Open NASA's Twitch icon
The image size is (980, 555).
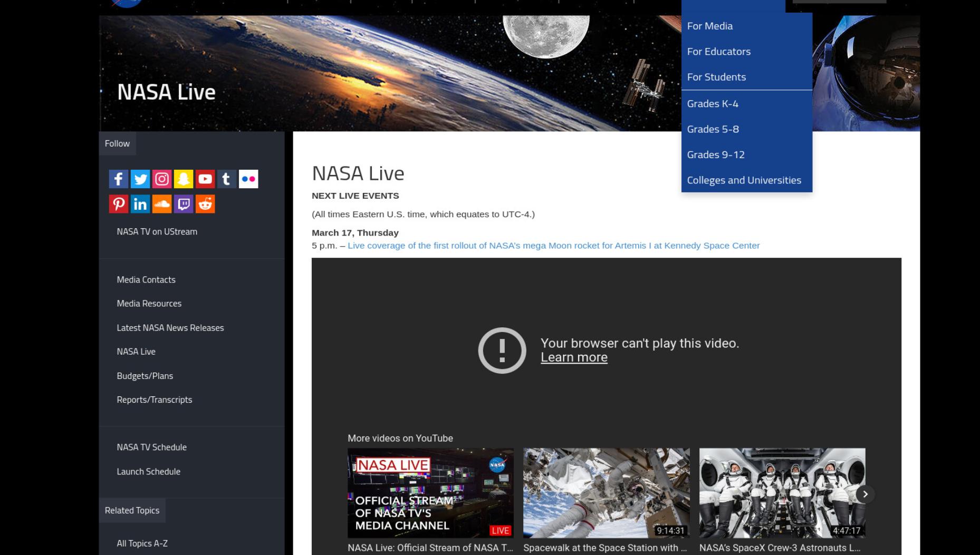click(184, 204)
